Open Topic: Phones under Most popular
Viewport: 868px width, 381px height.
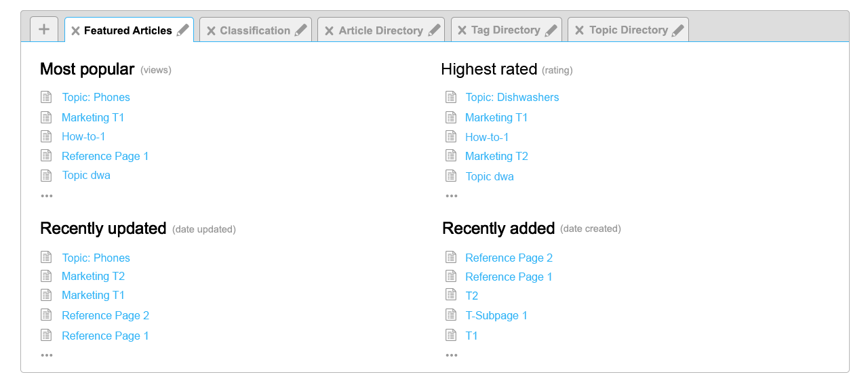click(96, 98)
